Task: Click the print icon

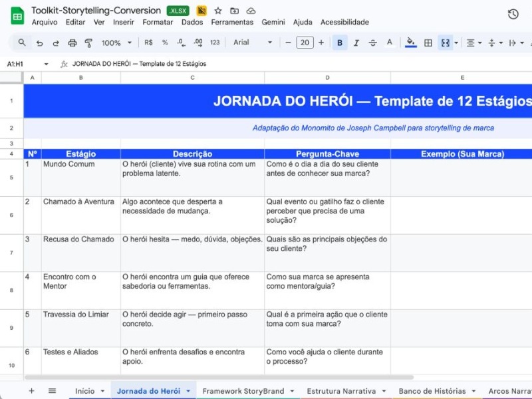Action: tap(72, 42)
